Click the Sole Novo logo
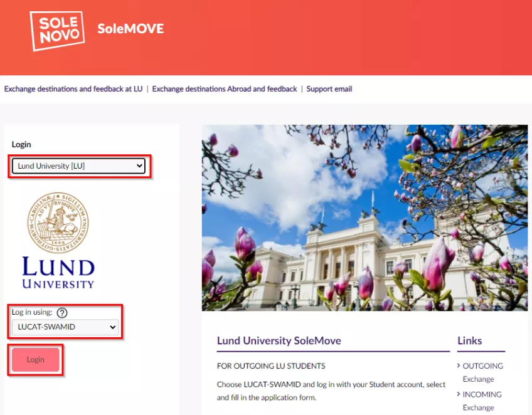Screen dimensions: 532x415 57,31
